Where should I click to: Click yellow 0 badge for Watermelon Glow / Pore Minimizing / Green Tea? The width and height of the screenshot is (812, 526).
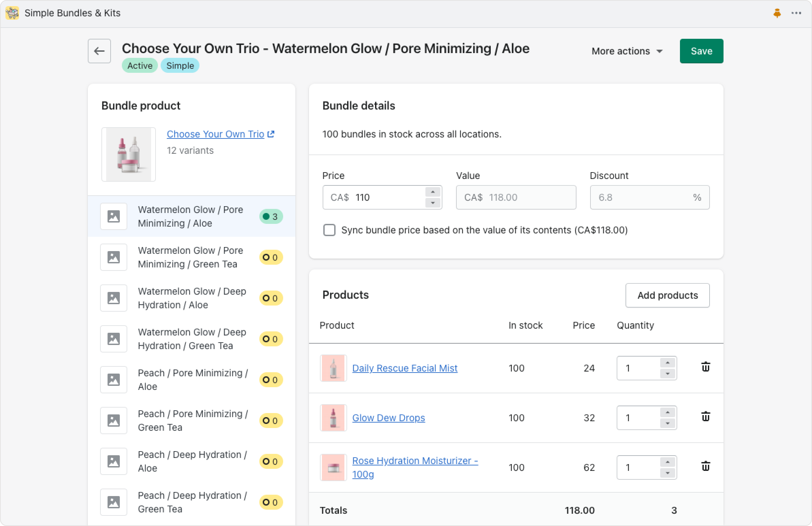(x=271, y=258)
